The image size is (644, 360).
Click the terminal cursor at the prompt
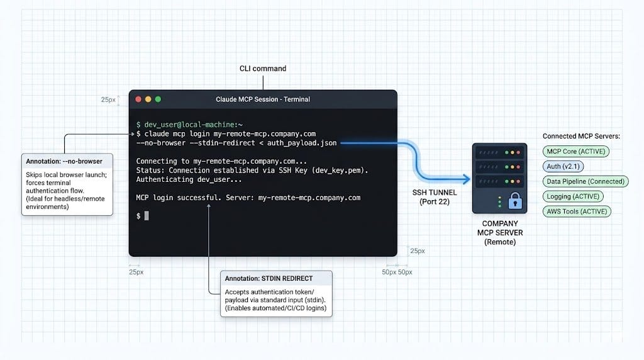[x=147, y=215]
